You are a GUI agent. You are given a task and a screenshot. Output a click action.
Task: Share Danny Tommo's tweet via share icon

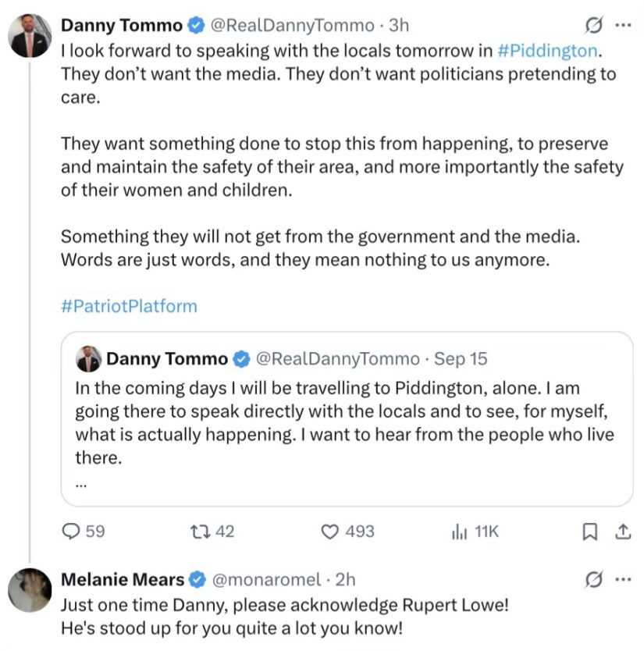pos(623,532)
